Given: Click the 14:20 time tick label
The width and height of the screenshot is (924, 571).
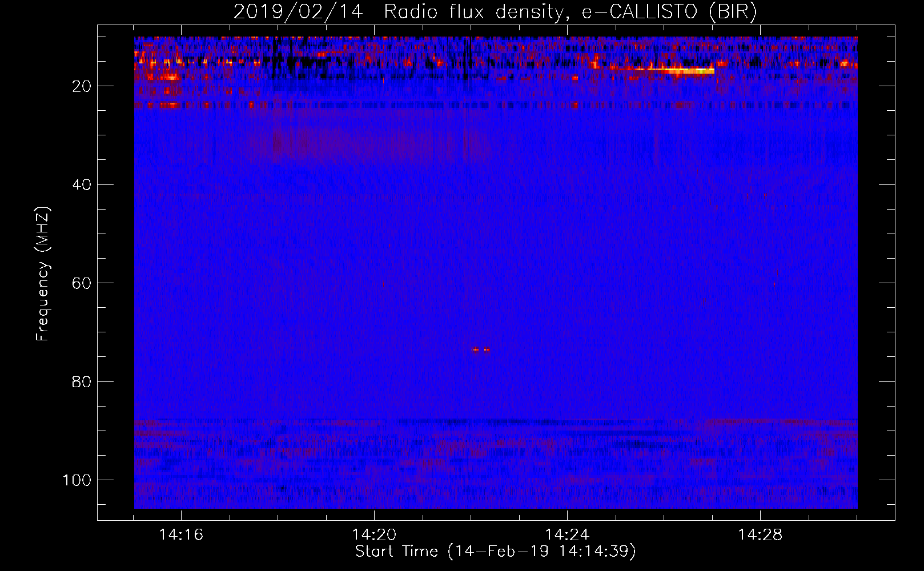Looking at the screenshot, I should [374, 535].
